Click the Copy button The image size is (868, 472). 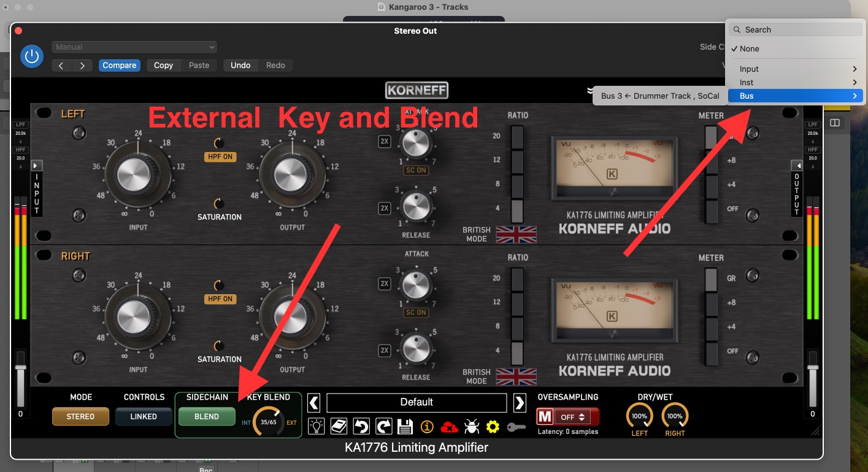point(163,66)
